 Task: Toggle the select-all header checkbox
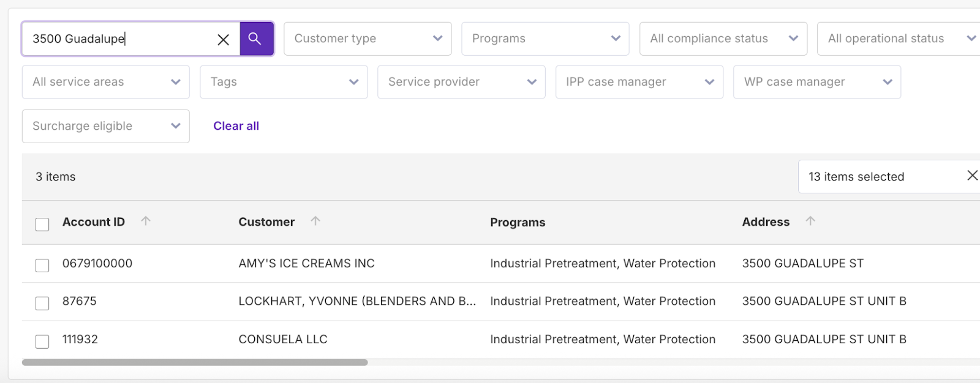click(42, 224)
